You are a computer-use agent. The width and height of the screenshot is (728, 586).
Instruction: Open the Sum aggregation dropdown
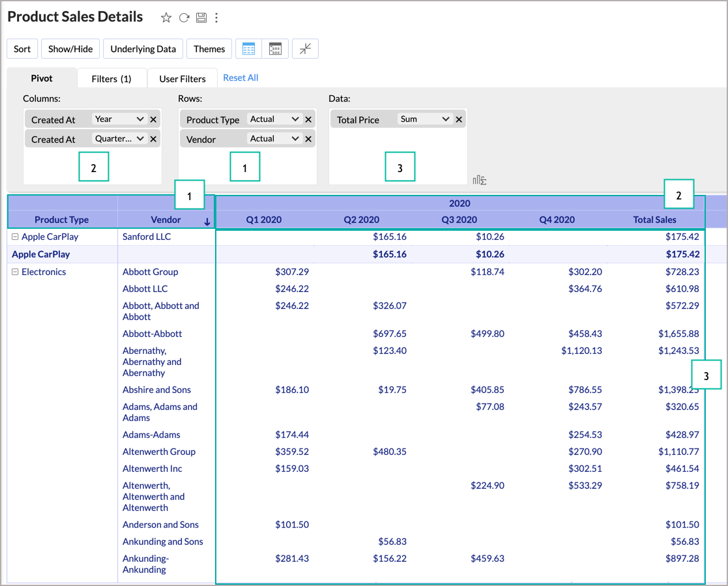425,119
